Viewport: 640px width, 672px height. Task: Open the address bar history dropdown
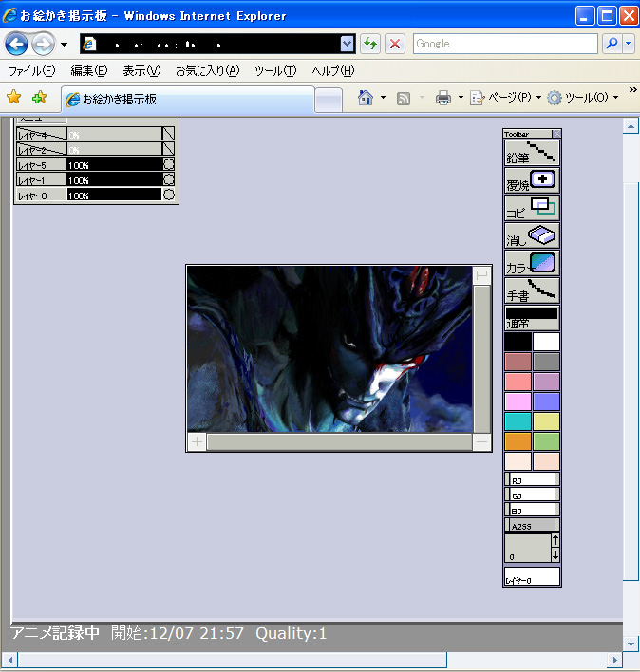click(x=347, y=44)
